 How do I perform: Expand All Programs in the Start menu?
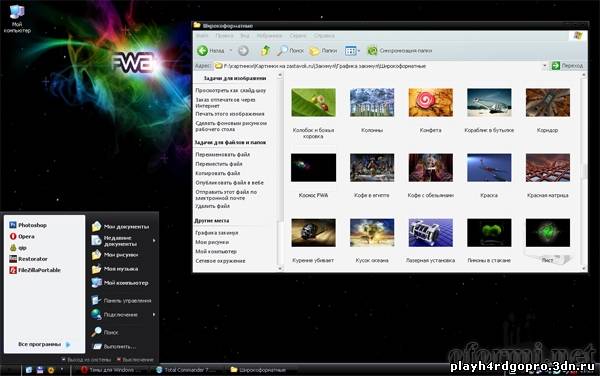(44, 344)
